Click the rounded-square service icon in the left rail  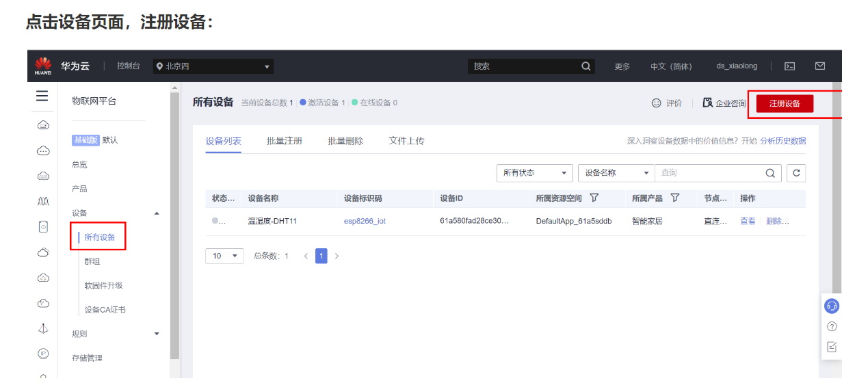[42, 226]
